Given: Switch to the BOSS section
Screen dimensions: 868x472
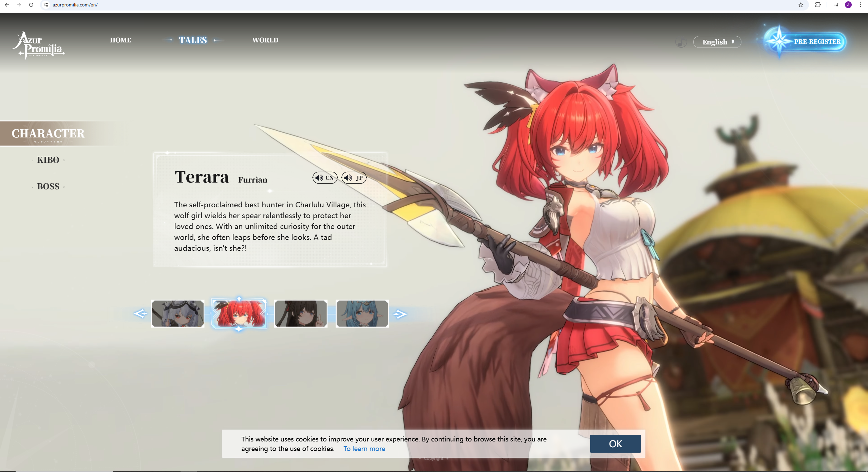Looking at the screenshot, I should [48, 186].
